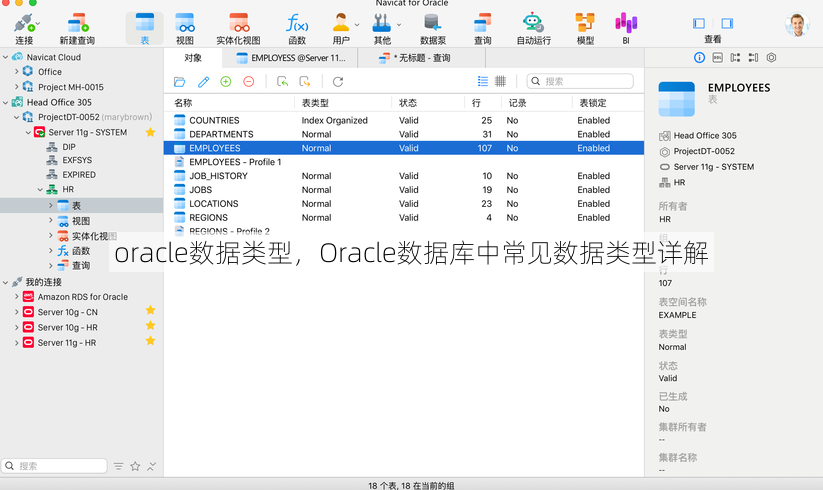Select the hexagon settings icon in right panel
The height and width of the screenshot is (490, 823).
pyautogui.click(x=771, y=58)
